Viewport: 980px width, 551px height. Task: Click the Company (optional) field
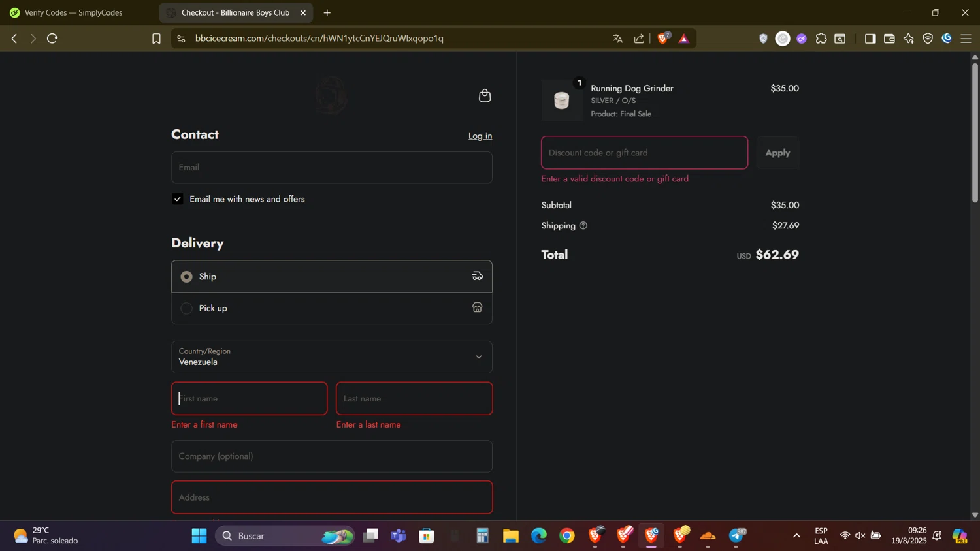[x=332, y=456]
